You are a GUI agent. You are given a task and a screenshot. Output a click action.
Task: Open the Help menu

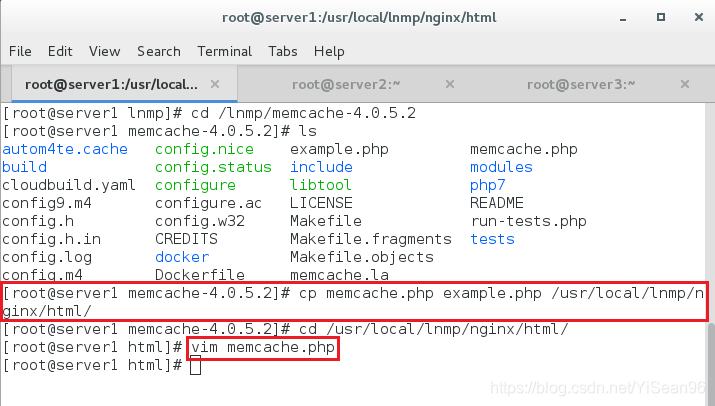click(x=329, y=51)
